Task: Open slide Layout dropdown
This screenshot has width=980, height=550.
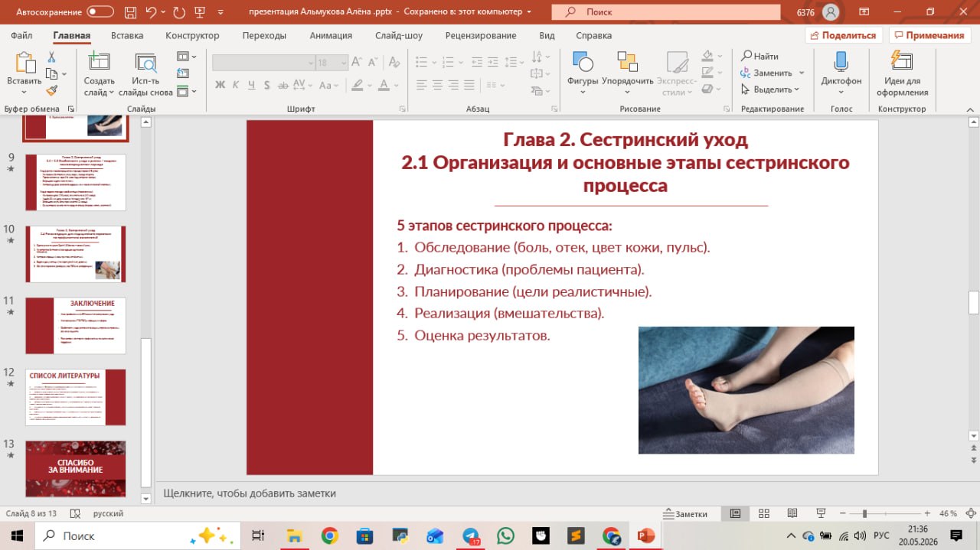Action: (186, 57)
